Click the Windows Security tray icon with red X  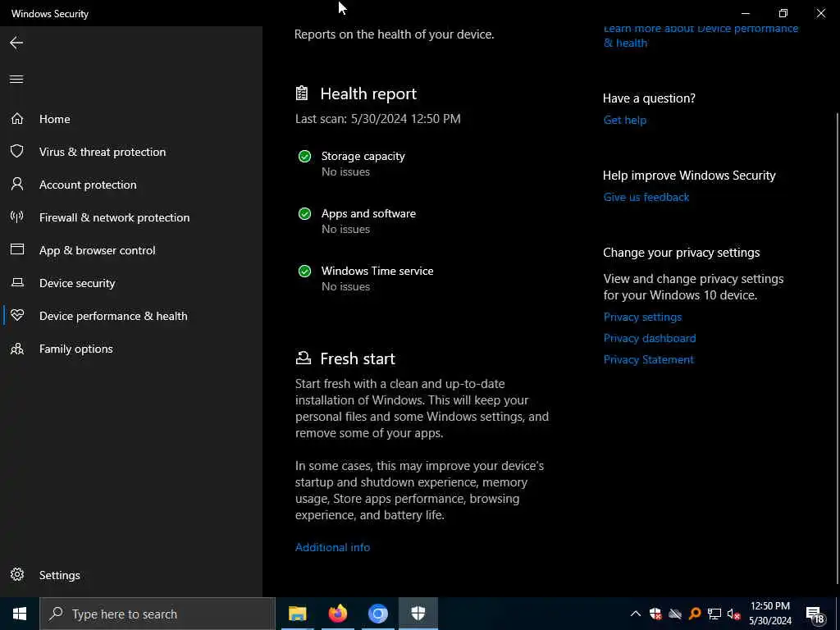(655, 614)
